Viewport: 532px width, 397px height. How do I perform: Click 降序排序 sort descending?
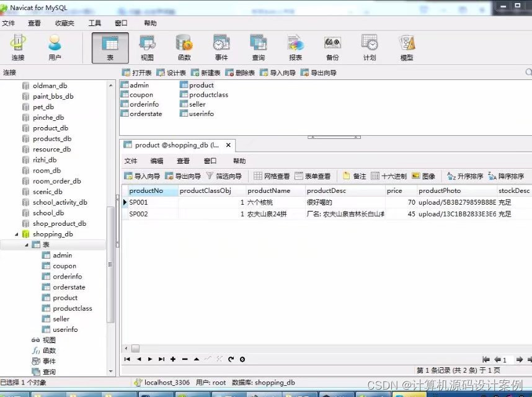click(506, 176)
